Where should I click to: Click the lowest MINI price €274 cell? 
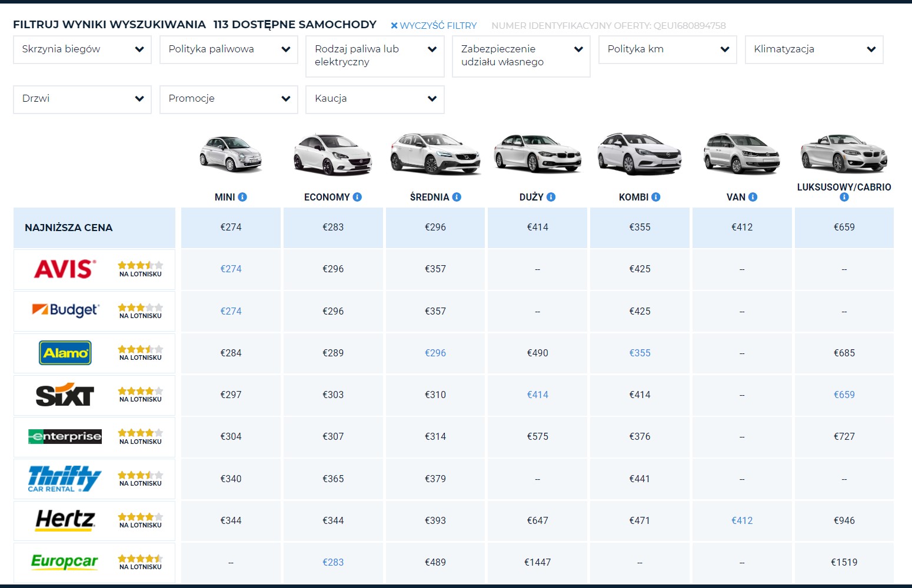231,228
